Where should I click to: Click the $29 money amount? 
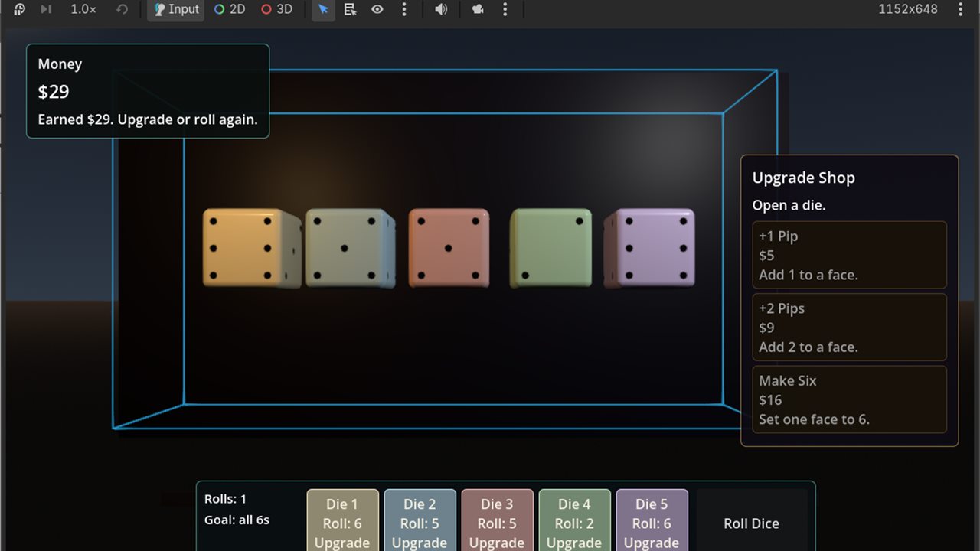[x=54, y=92]
